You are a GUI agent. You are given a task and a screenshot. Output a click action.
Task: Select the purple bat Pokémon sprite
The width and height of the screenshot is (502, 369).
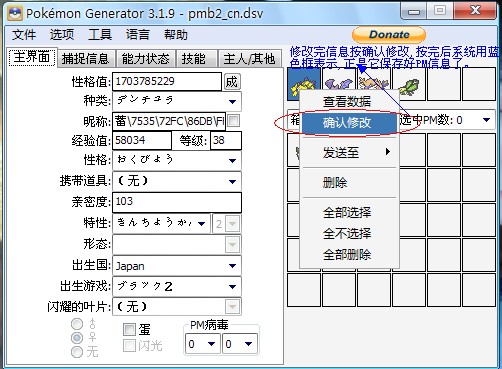click(x=339, y=82)
